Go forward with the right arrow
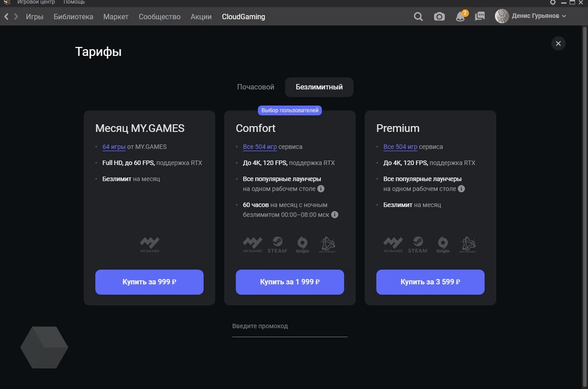This screenshot has width=588, height=389. 16,17
